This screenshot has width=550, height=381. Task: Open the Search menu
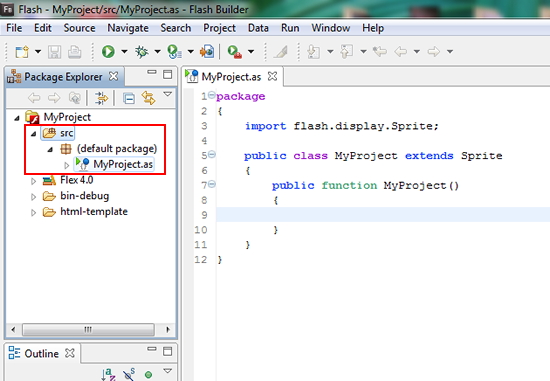pyautogui.click(x=176, y=28)
